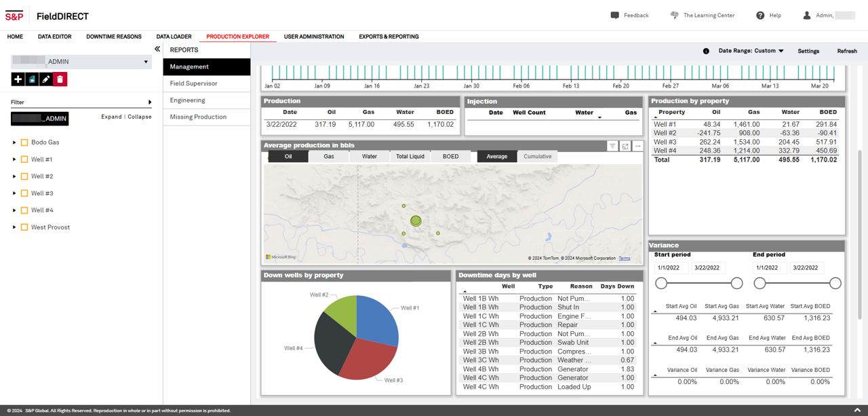
Task: Click the Refresh button
Action: pos(846,51)
